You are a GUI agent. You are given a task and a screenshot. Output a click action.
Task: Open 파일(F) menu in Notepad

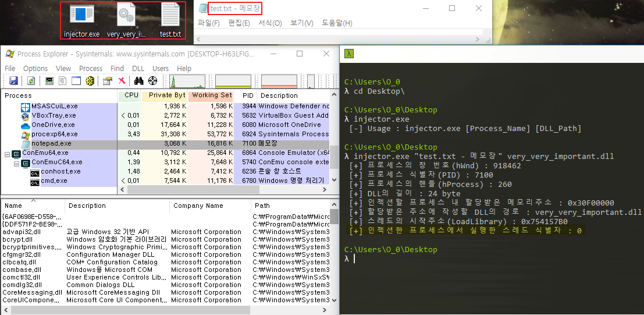[209, 23]
